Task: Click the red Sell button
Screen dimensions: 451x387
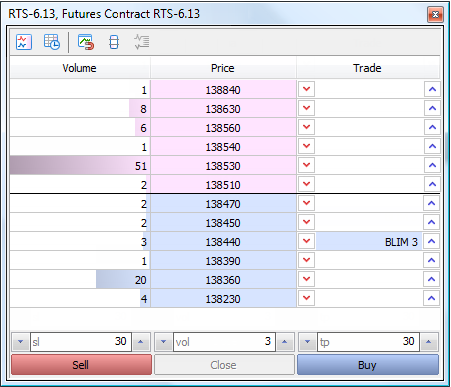Action: (x=81, y=365)
